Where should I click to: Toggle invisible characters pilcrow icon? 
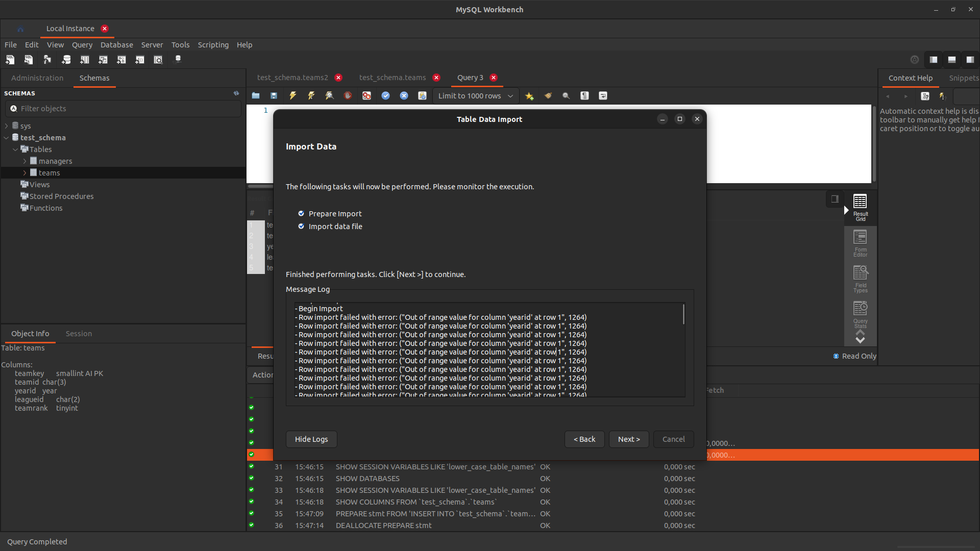click(x=585, y=96)
